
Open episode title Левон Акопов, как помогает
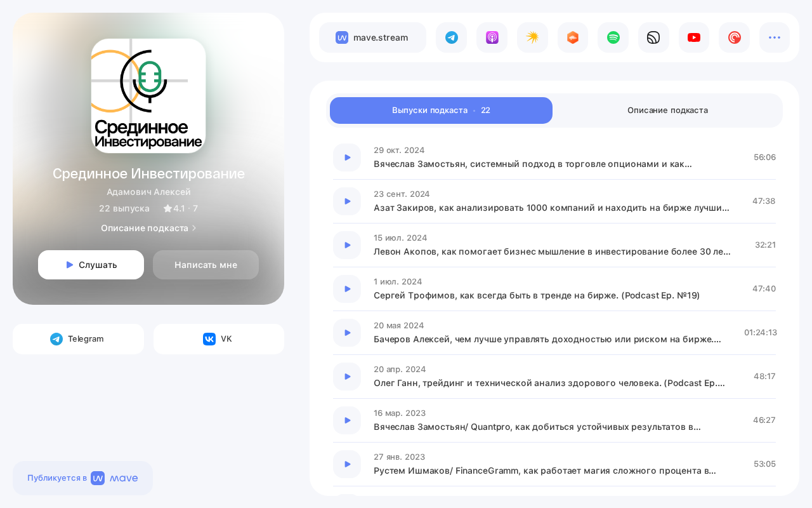click(553, 251)
